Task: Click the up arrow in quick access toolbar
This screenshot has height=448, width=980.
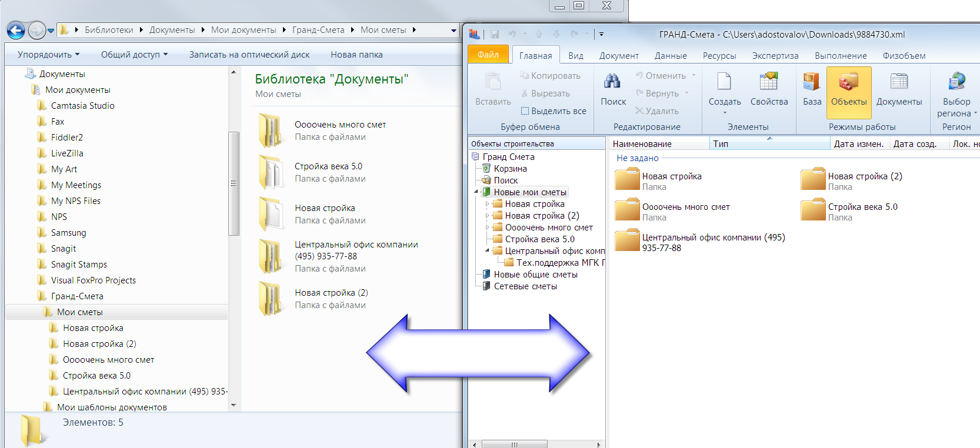Action: point(539,34)
